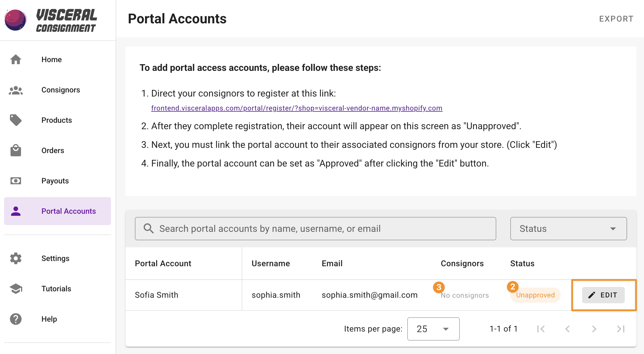The width and height of the screenshot is (644, 354).
Task: Click the Payouts cash icon
Action: click(x=16, y=181)
